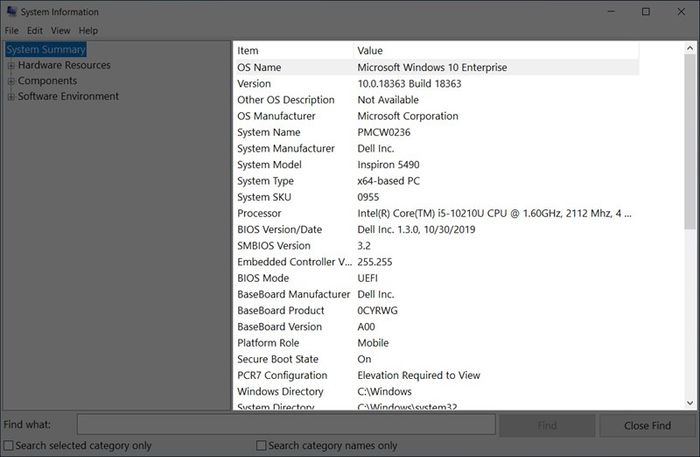Select the System Name row
Screen dimensions: 700x457
436,132
